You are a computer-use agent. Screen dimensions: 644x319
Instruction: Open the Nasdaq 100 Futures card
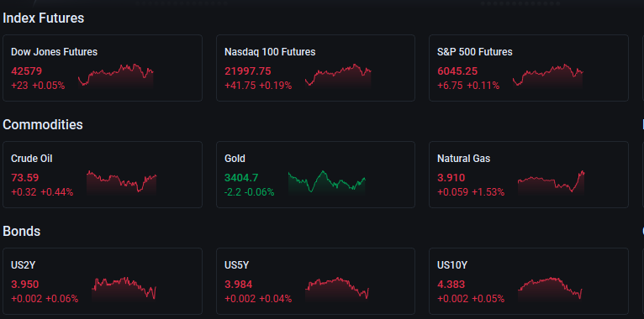315,68
